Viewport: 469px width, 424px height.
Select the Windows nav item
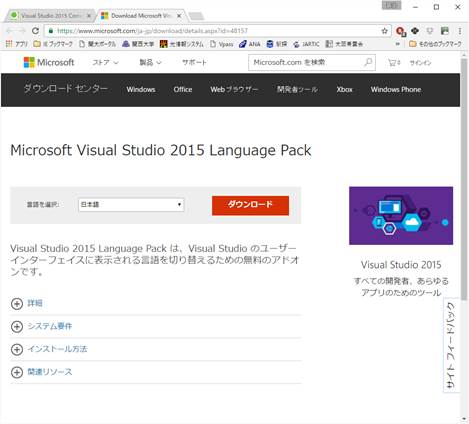141,89
